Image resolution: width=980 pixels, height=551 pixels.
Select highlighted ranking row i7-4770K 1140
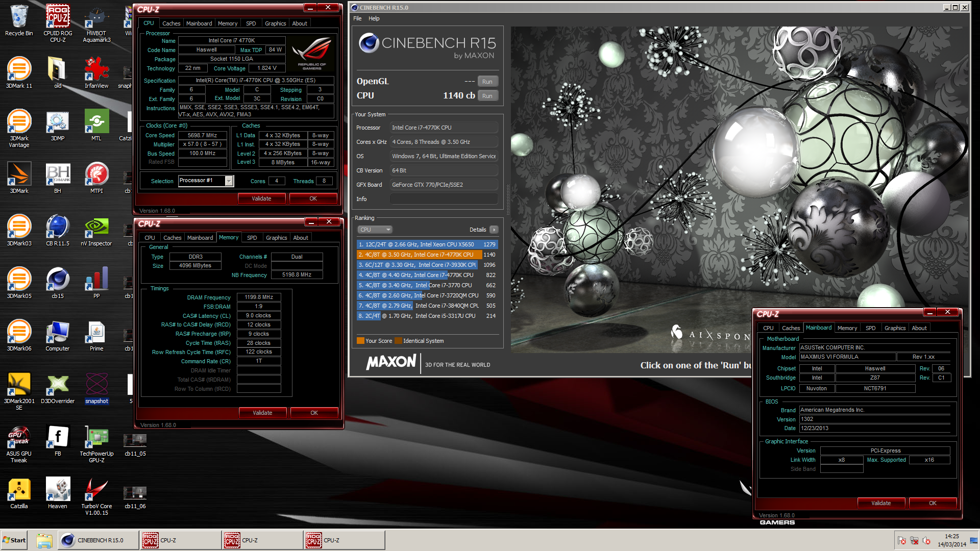pyautogui.click(x=427, y=255)
